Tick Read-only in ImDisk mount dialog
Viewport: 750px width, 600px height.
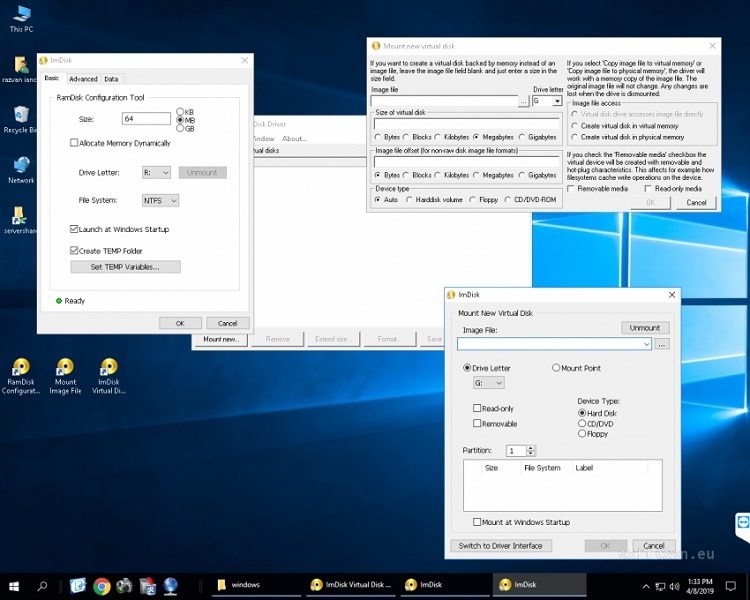(477, 408)
